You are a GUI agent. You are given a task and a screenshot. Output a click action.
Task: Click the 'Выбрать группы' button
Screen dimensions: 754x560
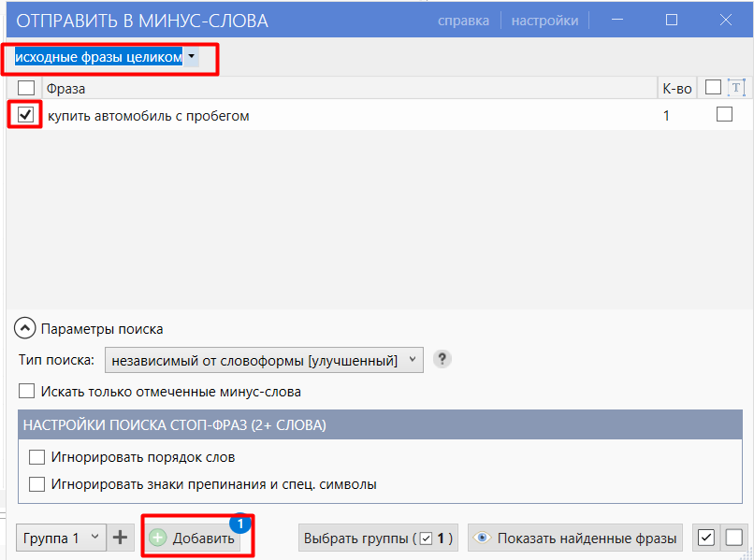[x=378, y=538]
